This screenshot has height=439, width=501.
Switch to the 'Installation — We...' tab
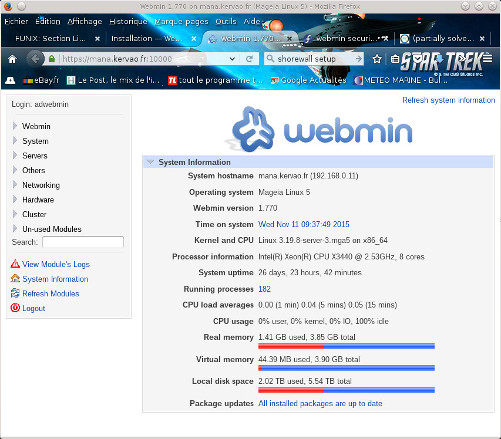click(x=147, y=39)
